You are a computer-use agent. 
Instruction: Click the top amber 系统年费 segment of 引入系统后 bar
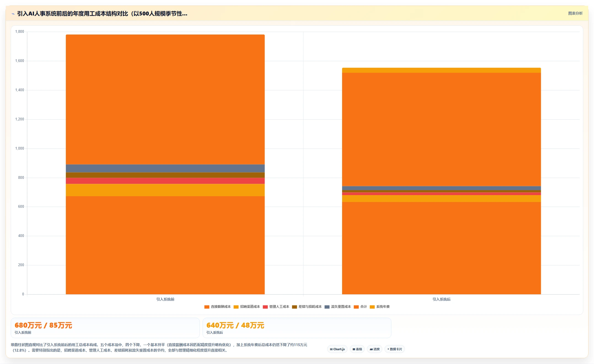441,70
